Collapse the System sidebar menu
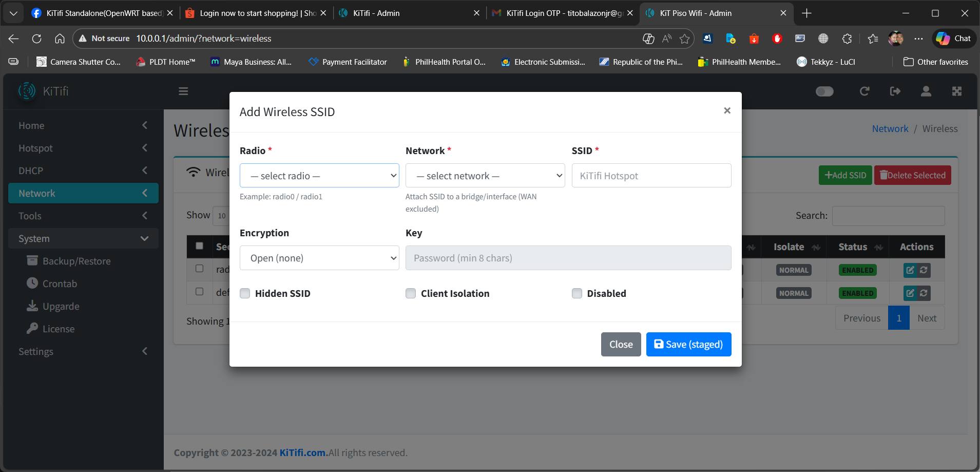The image size is (980, 472). pos(83,238)
